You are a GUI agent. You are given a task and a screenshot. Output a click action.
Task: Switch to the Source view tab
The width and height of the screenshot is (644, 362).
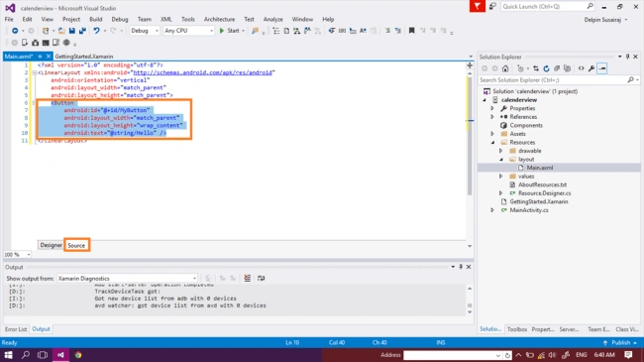pyautogui.click(x=76, y=245)
